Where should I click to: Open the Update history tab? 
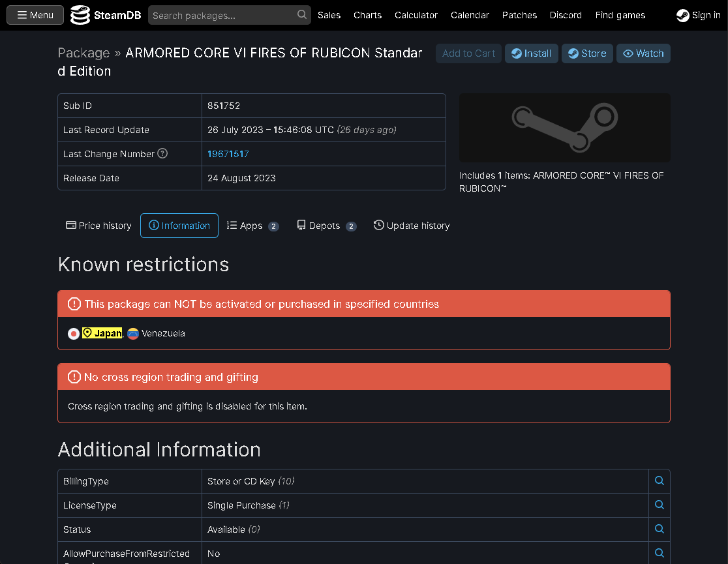(x=412, y=226)
